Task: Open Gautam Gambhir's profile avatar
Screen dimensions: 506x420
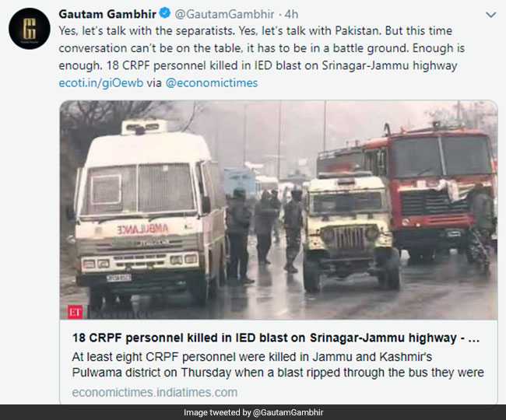Action: pyautogui.click(x=30, y=29)
